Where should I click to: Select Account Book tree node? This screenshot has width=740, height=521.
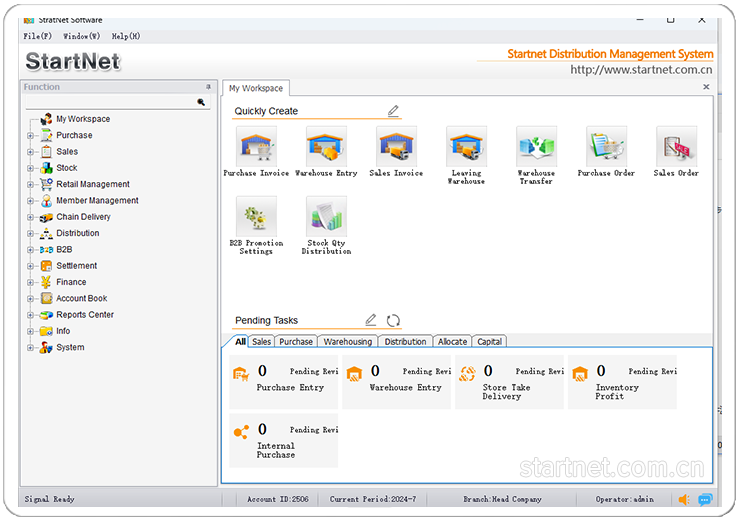(x=82, y=298)
